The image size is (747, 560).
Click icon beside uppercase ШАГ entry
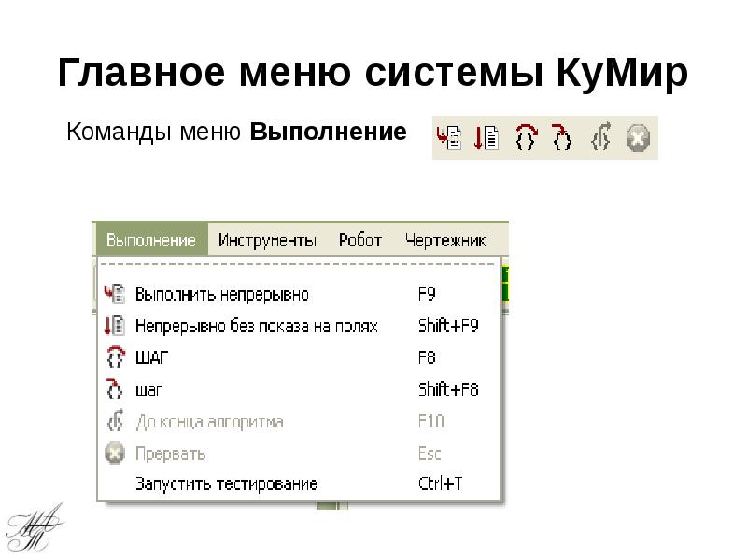pyautogui.click(x=115, y=357)
